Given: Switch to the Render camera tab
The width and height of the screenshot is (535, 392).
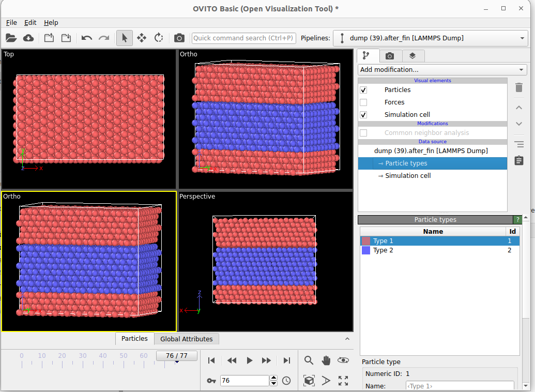Looking at the screenshot, I should tap(390, 56).
